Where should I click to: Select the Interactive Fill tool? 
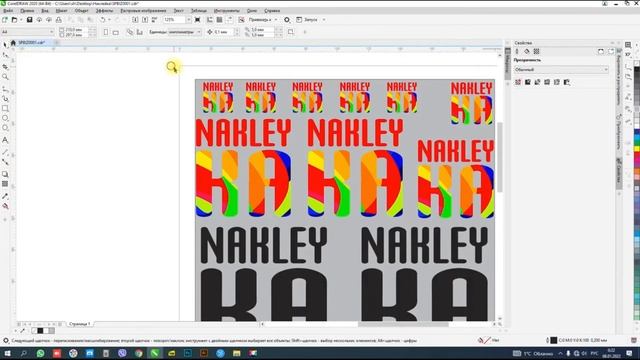(x=5, y=207)
